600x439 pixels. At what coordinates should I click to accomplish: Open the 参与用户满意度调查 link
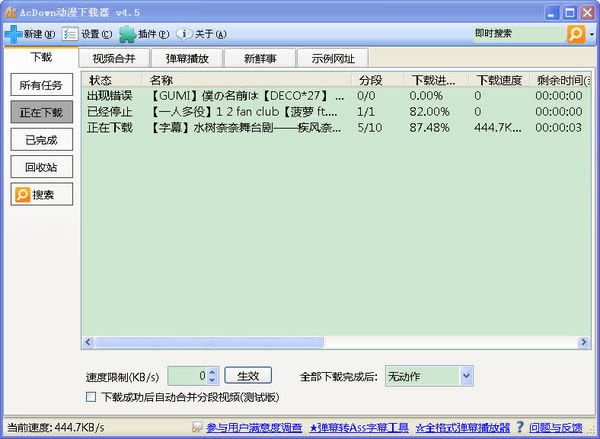tap(254, 428)
